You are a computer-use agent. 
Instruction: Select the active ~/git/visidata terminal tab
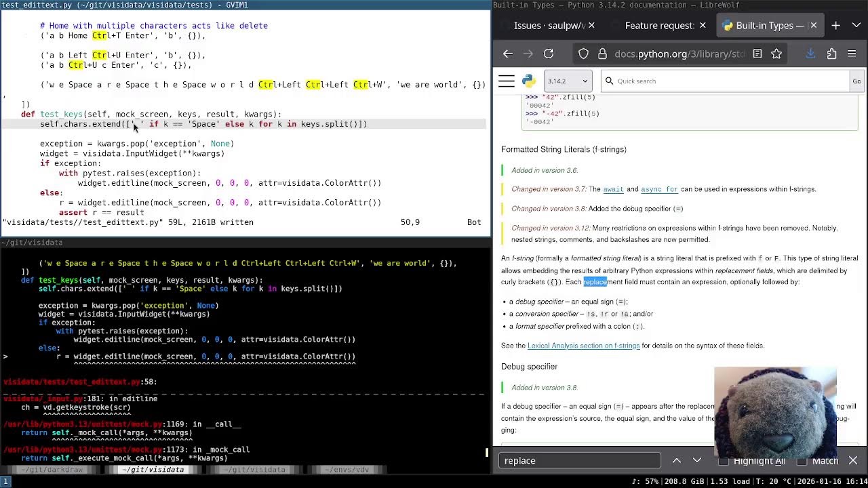point(153,470)
